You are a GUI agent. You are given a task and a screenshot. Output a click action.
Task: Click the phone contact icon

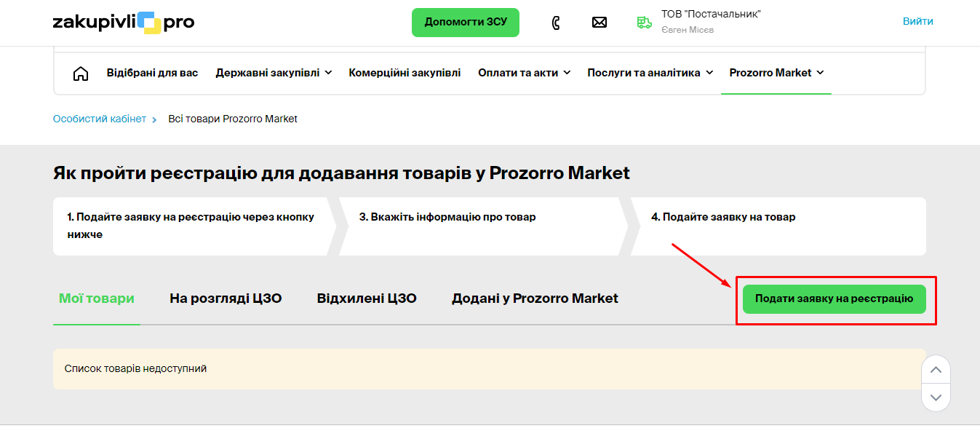point(556,22)
